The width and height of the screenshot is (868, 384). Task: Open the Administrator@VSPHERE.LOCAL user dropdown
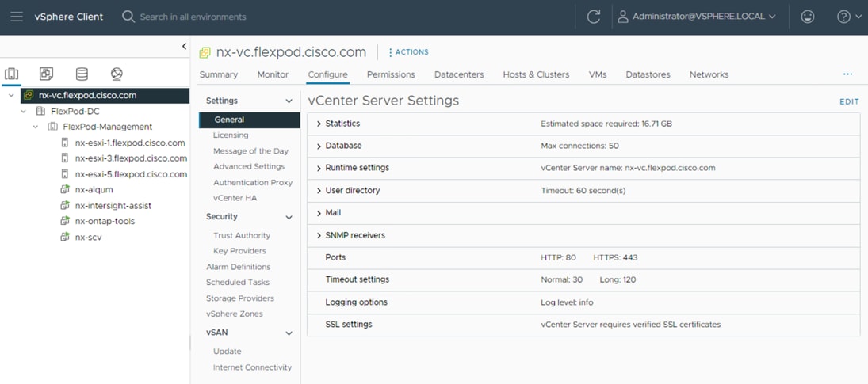(x=697, y=17)
